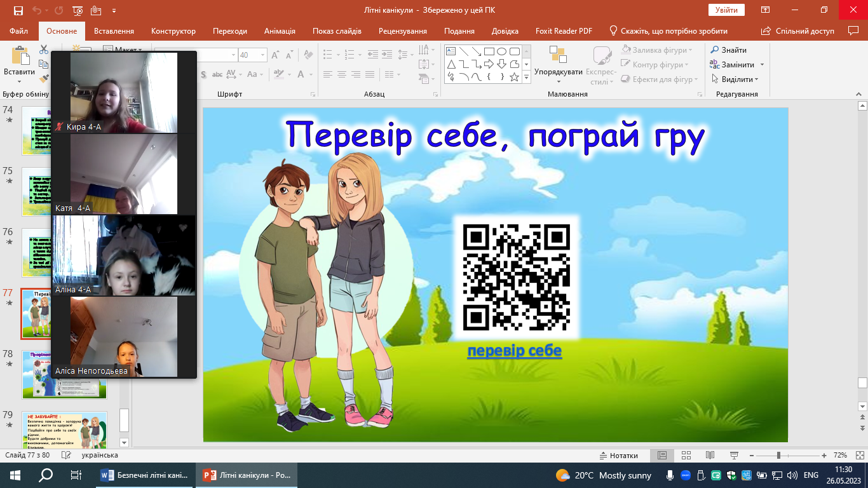Increase font size with larger A icon

coord(276,55)
